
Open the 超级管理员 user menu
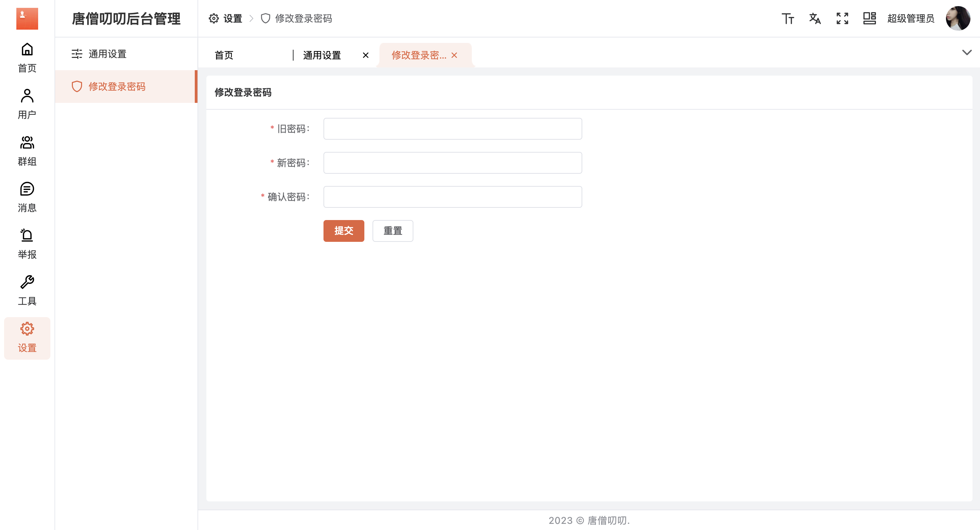(x=911, y=18)
